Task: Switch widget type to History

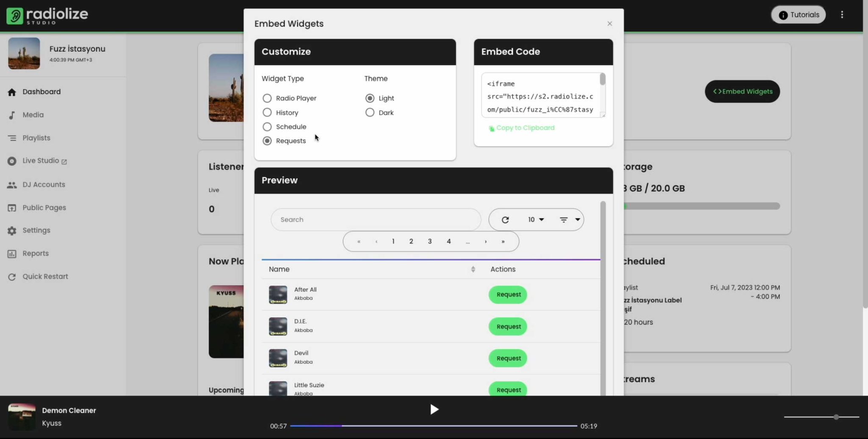Action: tap(267, 112)
